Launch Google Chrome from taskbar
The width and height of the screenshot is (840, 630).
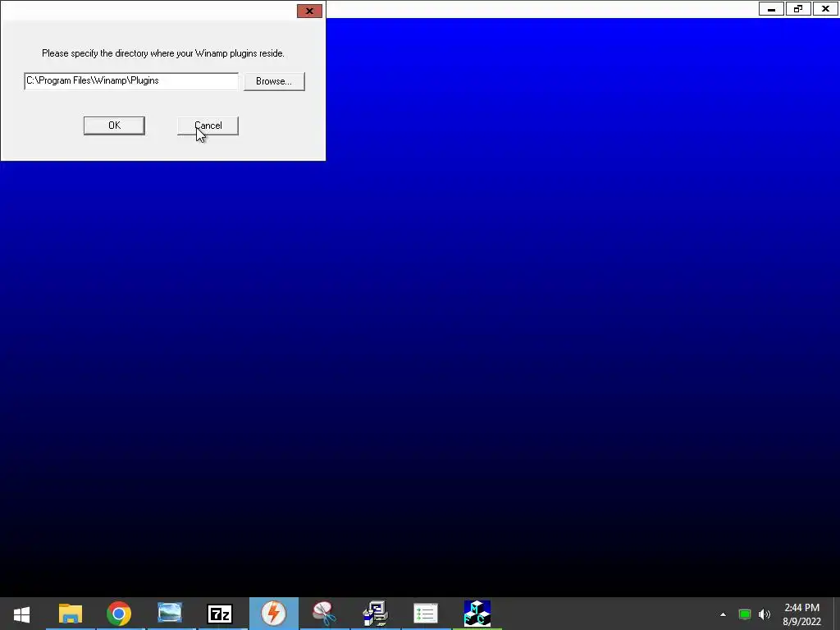pyautogui.click(x=119, y=614)
